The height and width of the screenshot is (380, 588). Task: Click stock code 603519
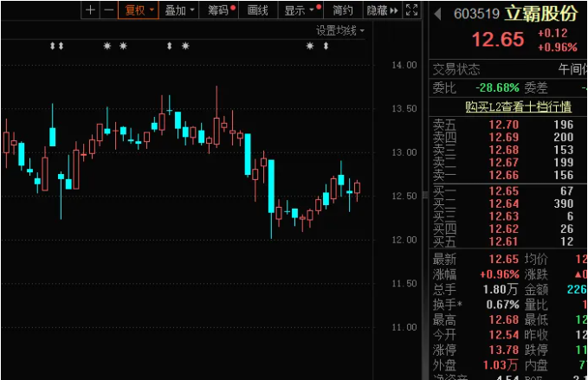tap(476, 14)
